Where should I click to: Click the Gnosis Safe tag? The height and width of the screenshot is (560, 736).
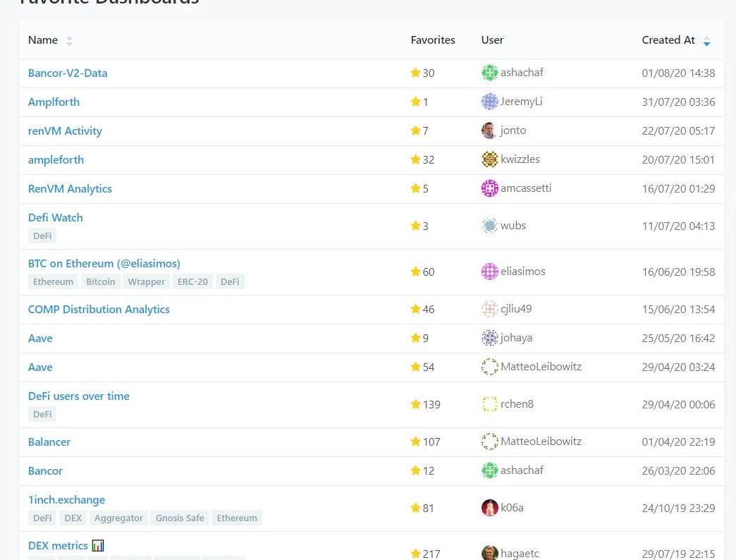[180, 518]
